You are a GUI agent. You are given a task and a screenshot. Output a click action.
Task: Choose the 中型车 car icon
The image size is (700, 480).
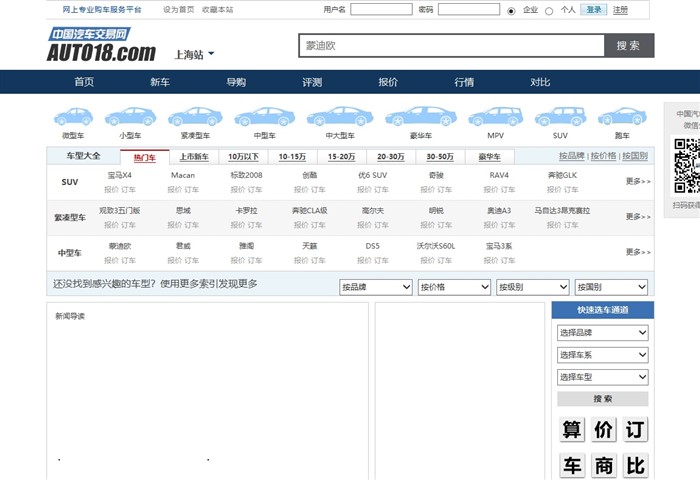pos(265,117)
